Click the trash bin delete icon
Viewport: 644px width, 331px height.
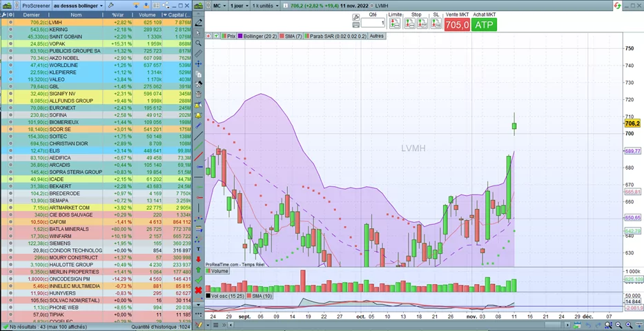tap(199, 94)
